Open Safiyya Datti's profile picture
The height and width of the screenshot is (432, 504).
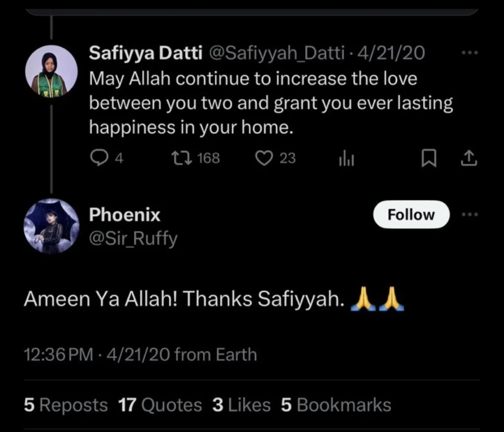click(51, 71)
